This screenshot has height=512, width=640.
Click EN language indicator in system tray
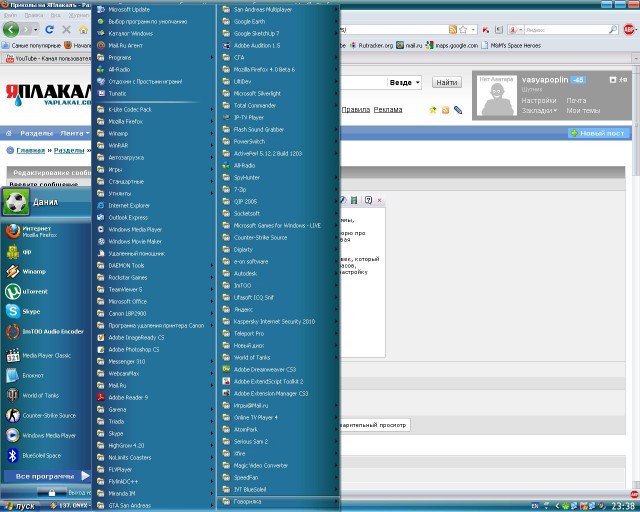click(x=535, y=506)
